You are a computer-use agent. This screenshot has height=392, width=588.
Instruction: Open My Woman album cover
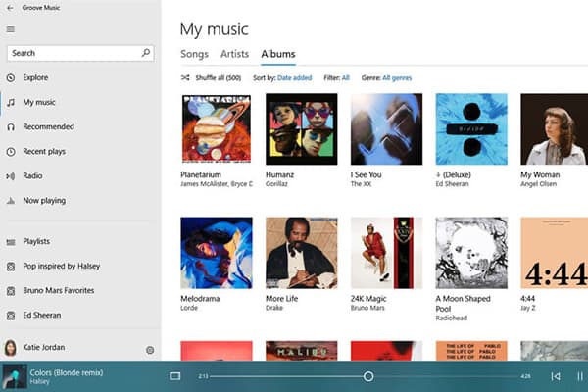[555, 129]
